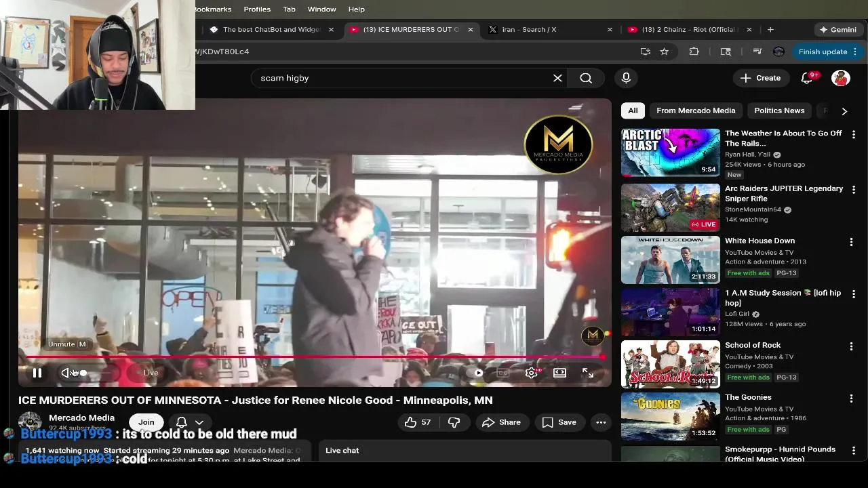Viewport: 868px width, 488px height.
Task: Open the Mercado Media channel name
Action: [81, 418]
